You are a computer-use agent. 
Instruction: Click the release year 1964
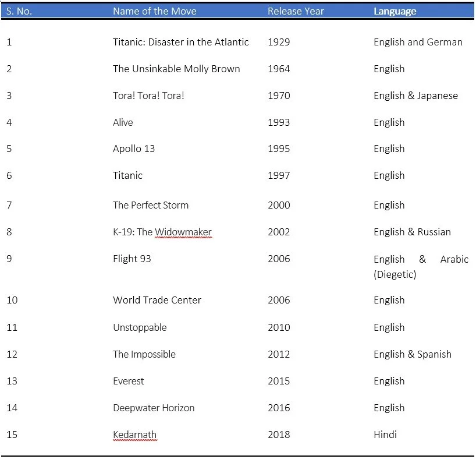point(279,69)
